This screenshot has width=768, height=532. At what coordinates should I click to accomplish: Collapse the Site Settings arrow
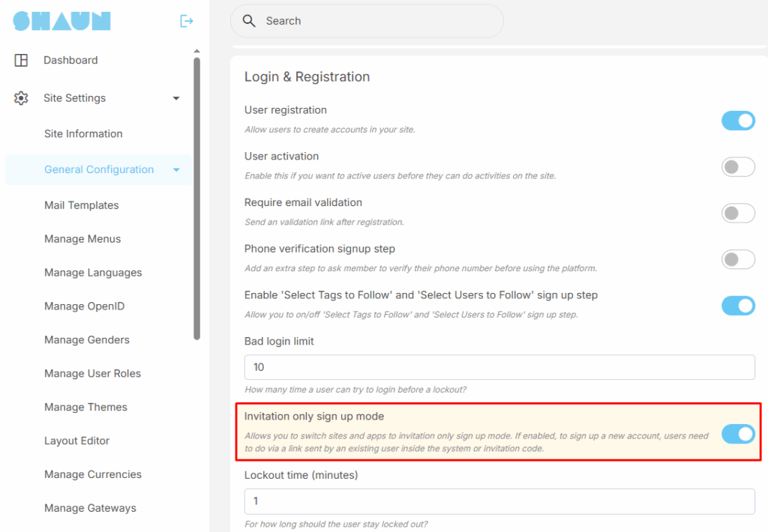click(x=176, y=98)
